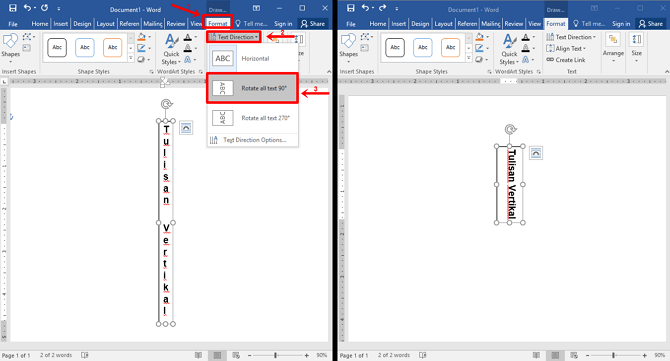Save the document in the left Word window

point(13,8)
